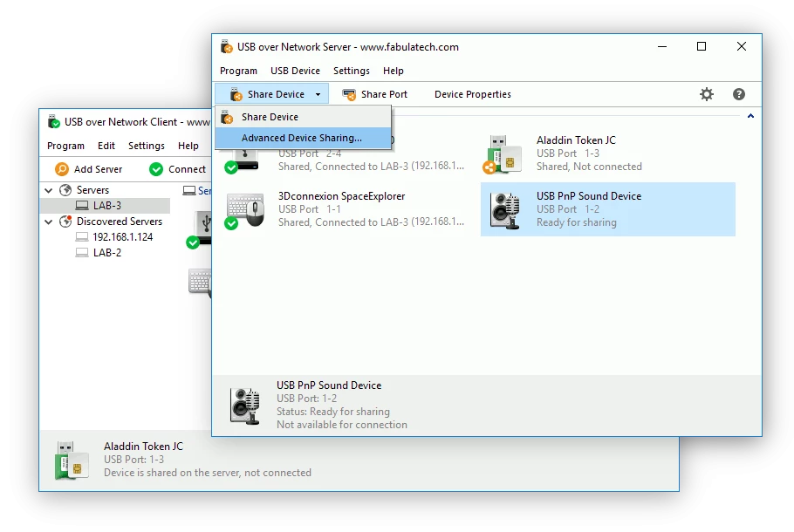Screen dimensions: 794x532
Task: Click 'USB Port: 1-3' in Client details pane
Action: (134, 459)
